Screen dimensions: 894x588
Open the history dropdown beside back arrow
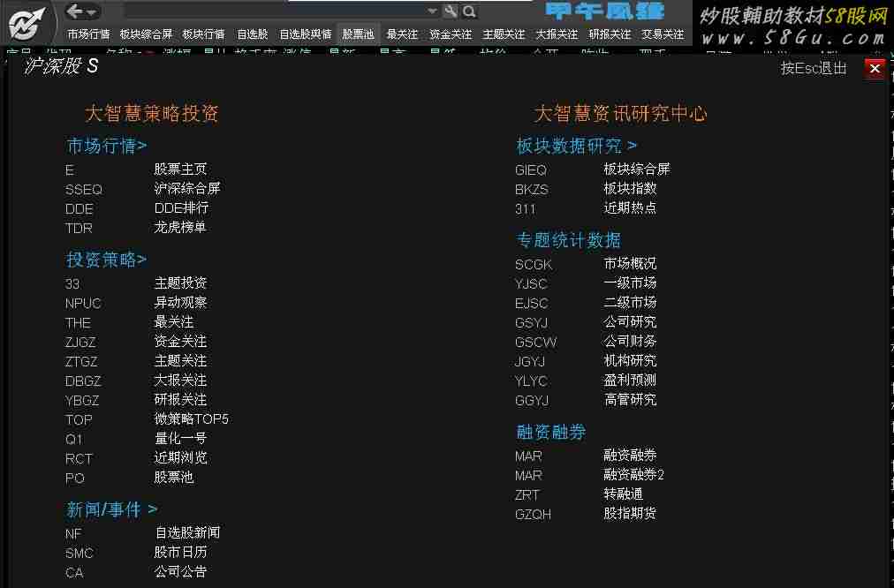click(x=91, y=11)
